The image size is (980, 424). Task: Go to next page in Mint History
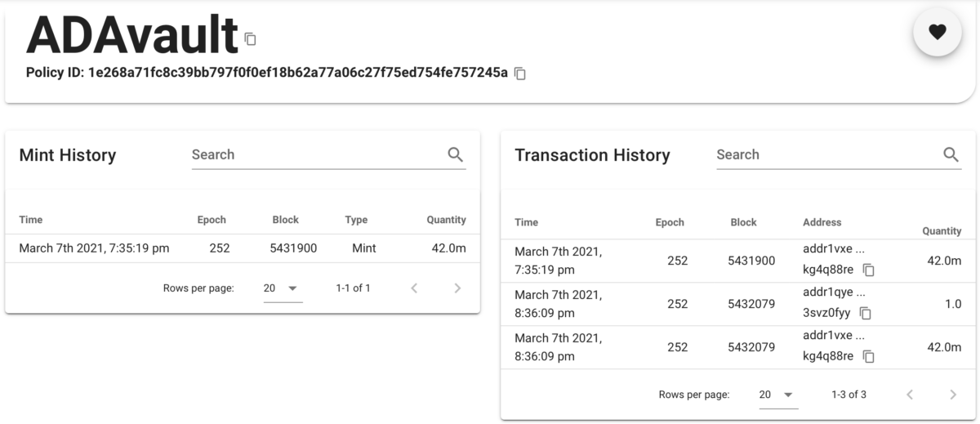(x=457, y=288)
